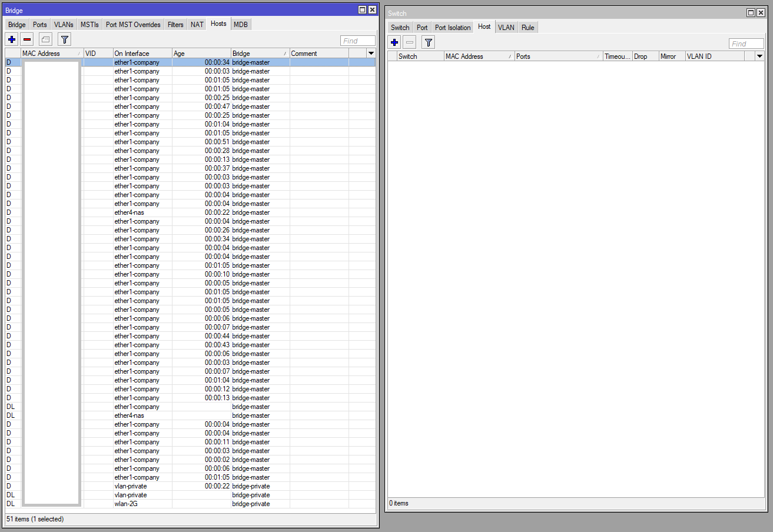
Task: Add a new switch host entry
Action: [394, 42]
